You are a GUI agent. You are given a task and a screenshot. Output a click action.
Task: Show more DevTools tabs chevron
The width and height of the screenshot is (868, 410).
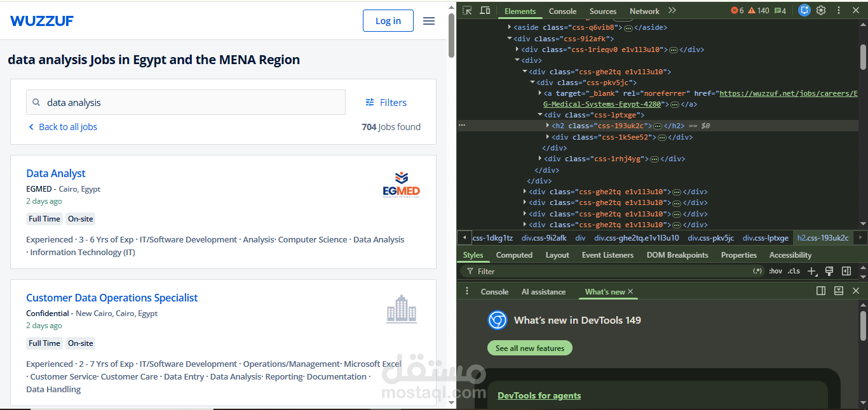[x=672, y=11]
